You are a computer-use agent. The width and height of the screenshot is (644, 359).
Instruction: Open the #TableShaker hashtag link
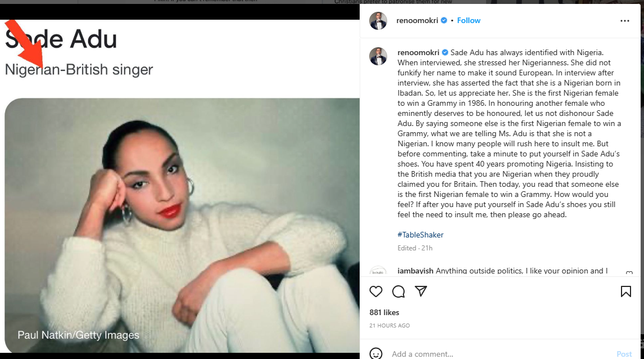point(420,235)
